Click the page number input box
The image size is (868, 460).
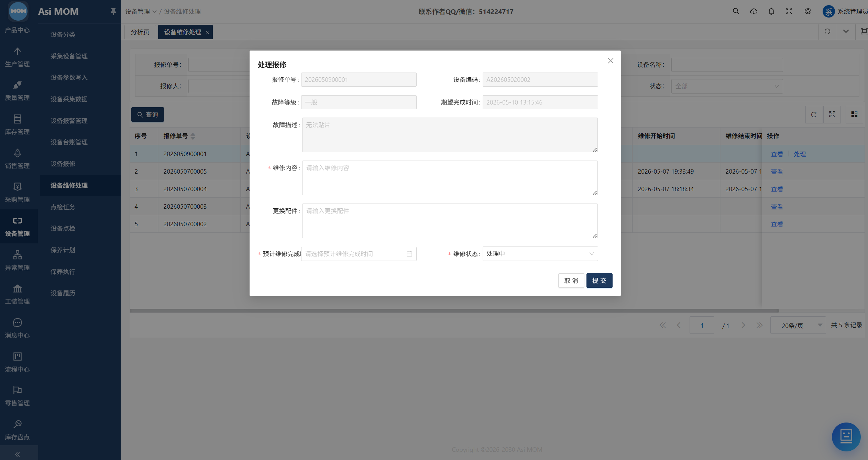click(702, 325)
